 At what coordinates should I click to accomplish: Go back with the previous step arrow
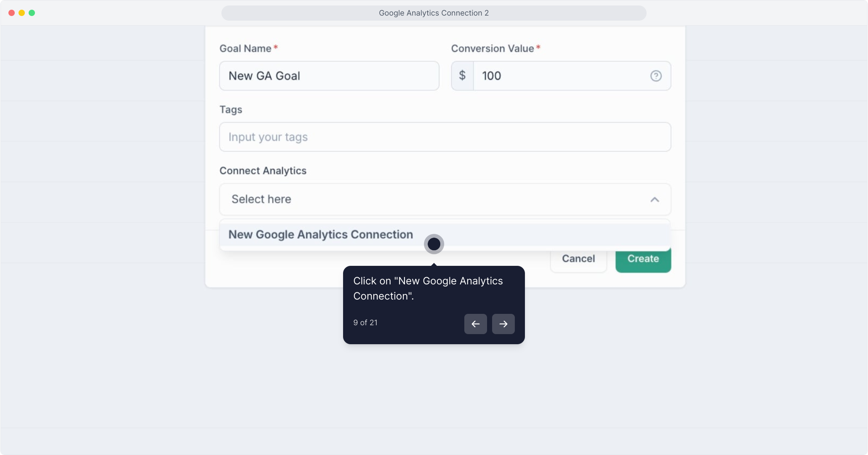(475, 324)
